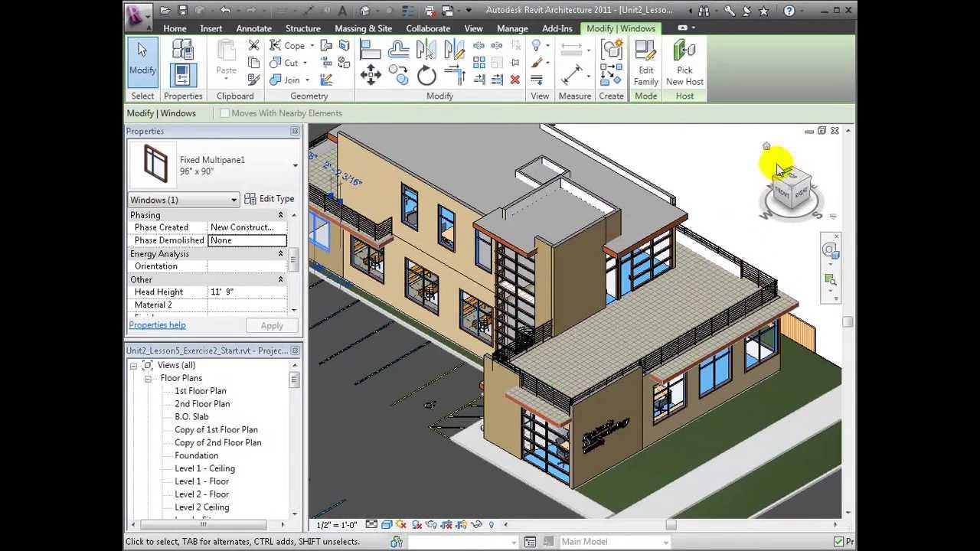
Task: Open the Manage ribbon tab
Action: click(x=512, y=28)
